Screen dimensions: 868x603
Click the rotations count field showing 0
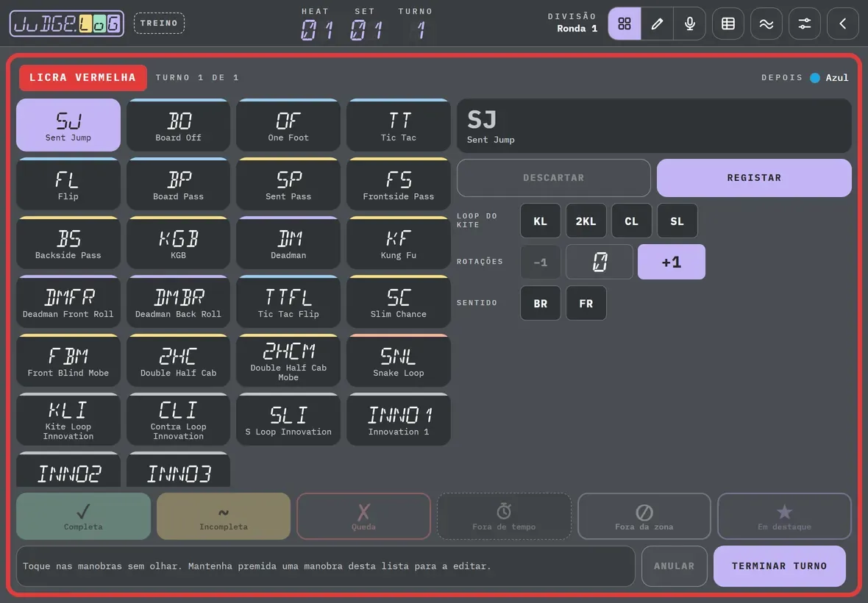pos(600,262)
